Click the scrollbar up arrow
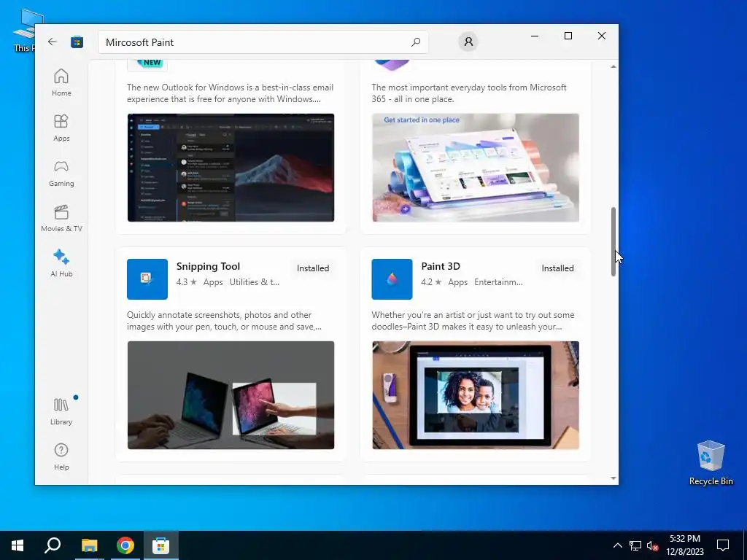 pos(613,66)
